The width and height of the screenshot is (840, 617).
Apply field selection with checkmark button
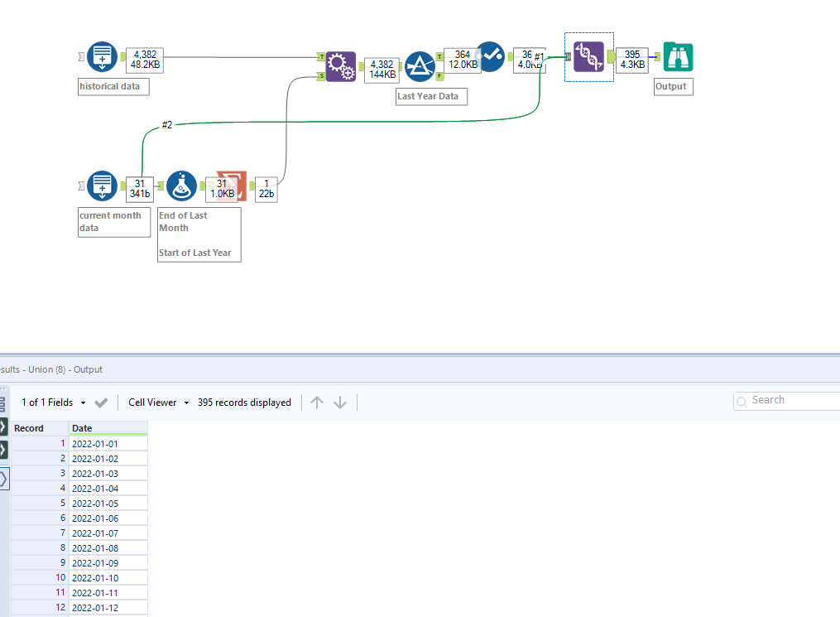[101, 402]
